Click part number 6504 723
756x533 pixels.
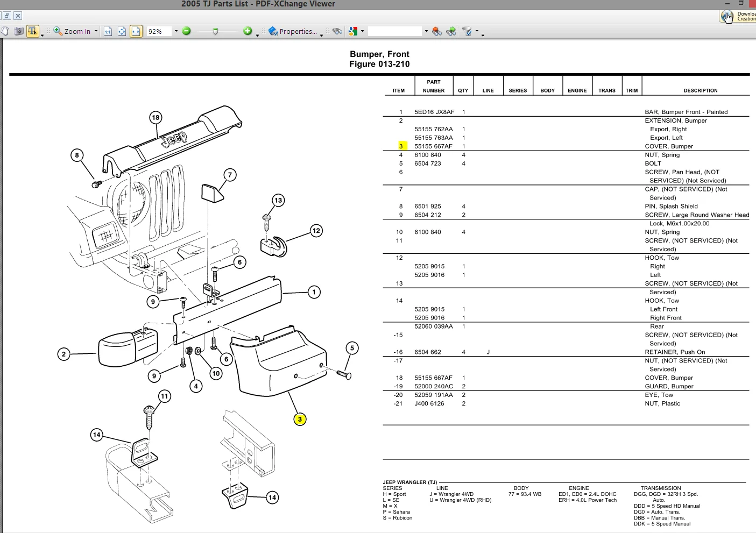pos(428,164)
